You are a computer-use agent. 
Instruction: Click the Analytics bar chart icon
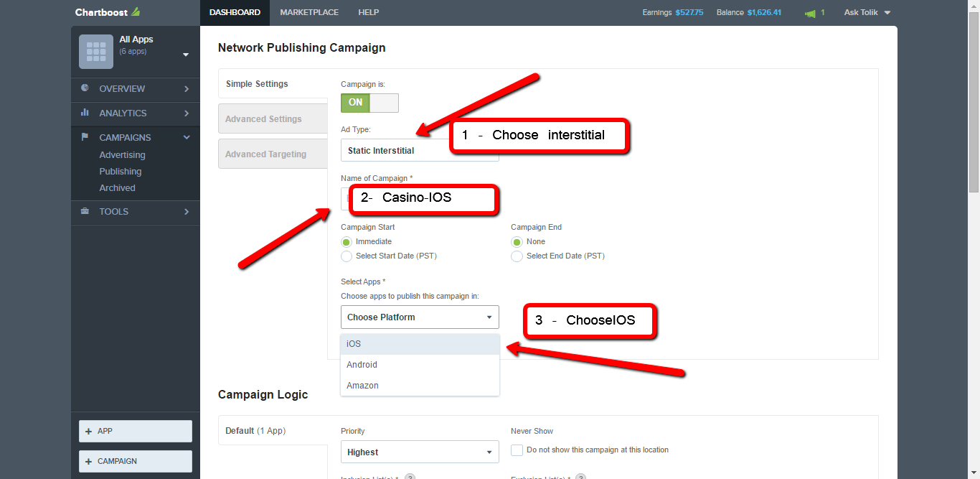point(85,113)
